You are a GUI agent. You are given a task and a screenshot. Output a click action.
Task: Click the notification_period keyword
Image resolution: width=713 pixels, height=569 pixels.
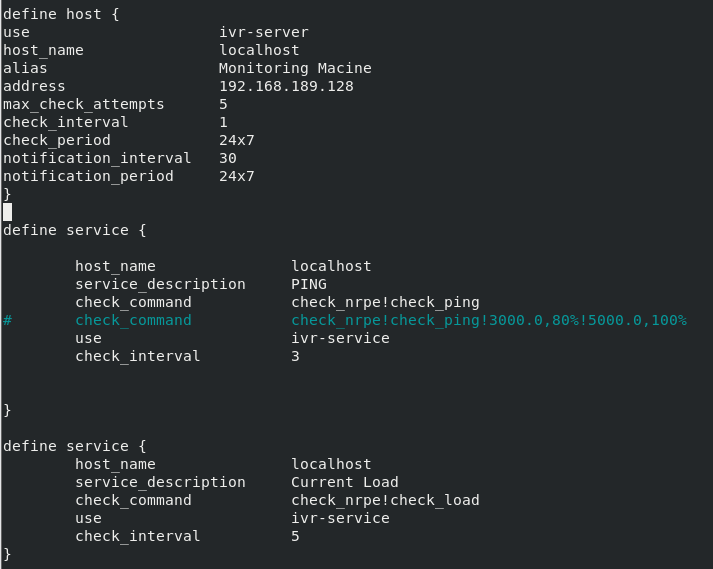pos(88,176)
